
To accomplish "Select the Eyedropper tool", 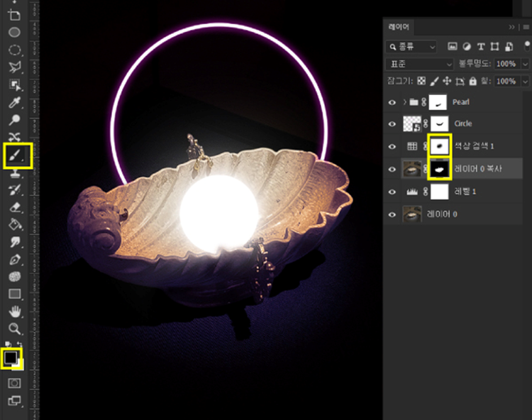I will pos(14,102).
